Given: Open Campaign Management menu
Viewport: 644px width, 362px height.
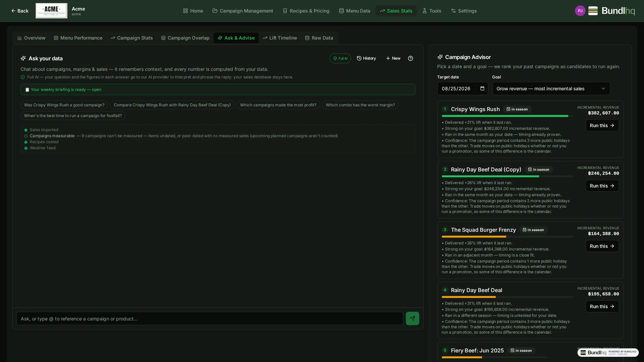Looking at the screenshot, I should [x=243, y=11].
